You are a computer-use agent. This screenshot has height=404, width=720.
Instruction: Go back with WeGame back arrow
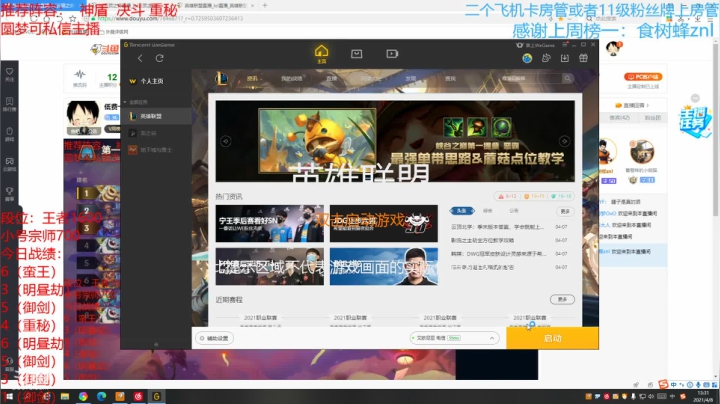coord(140,58)
